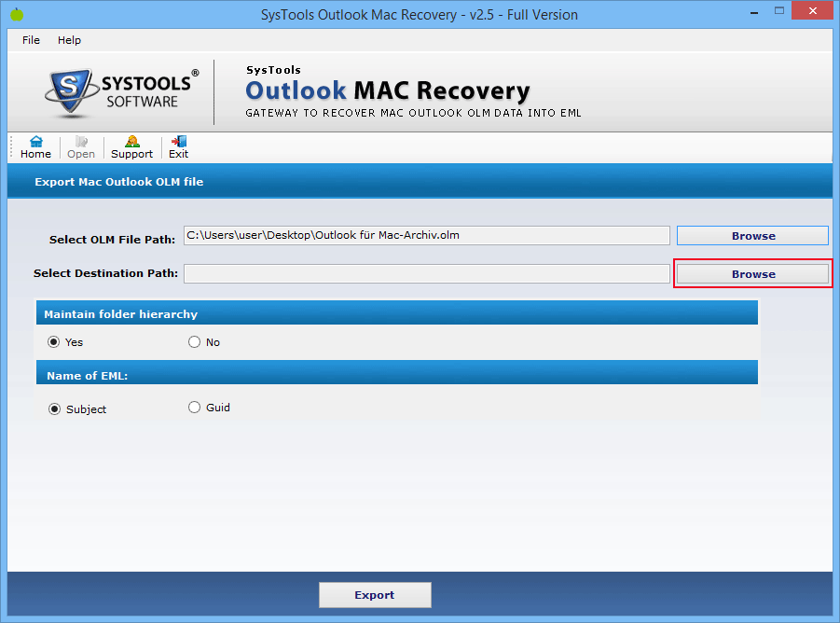Click the 'Name of EML:' header
840x623 pixels.
[397, 372]
